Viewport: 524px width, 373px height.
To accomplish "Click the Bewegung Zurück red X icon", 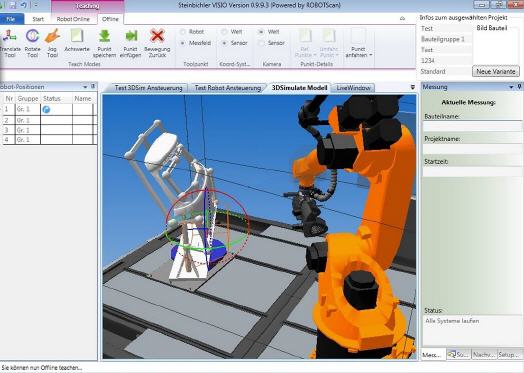I will click(x=157, y=36).
